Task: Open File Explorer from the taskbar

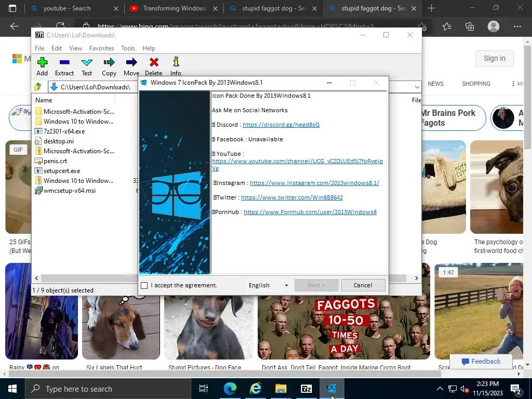Action: coord(281,389)
